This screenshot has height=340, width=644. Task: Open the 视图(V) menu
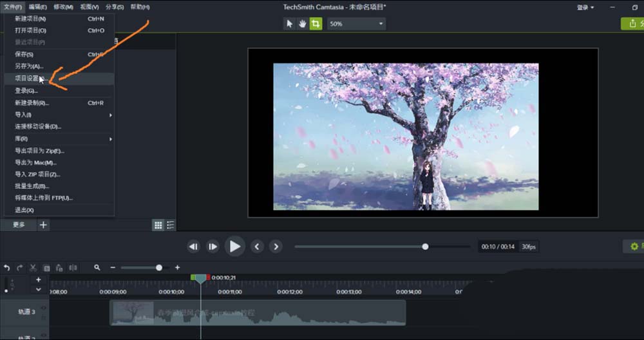(89, 7)
